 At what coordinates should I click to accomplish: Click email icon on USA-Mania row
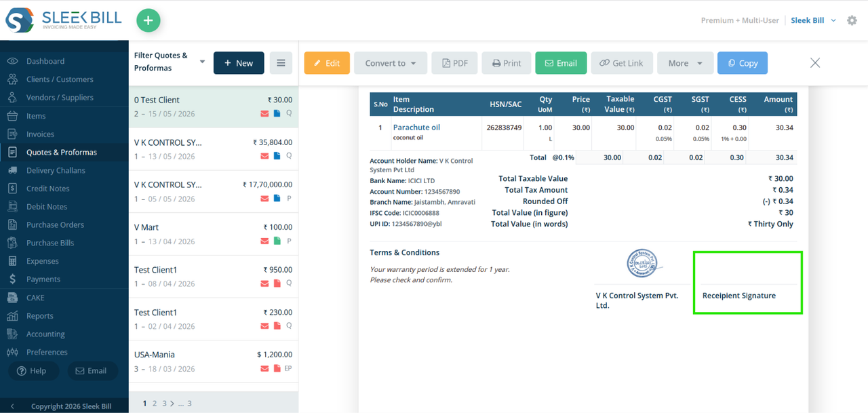point(265,369)
